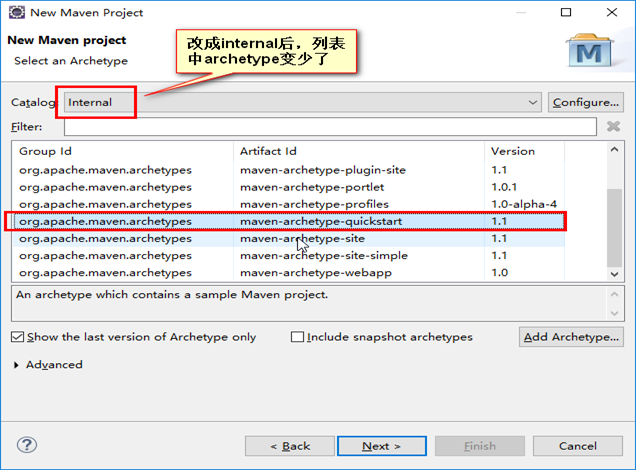
Task: Click the Version column header
Action: [x=524, y=151]
